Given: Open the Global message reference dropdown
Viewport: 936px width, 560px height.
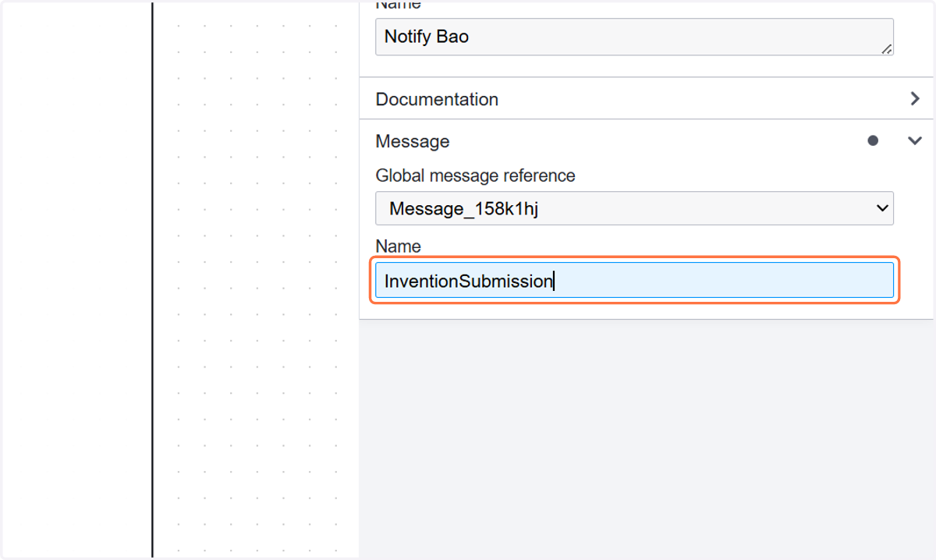Looking at the screenshot, I should tap(634, 208).
